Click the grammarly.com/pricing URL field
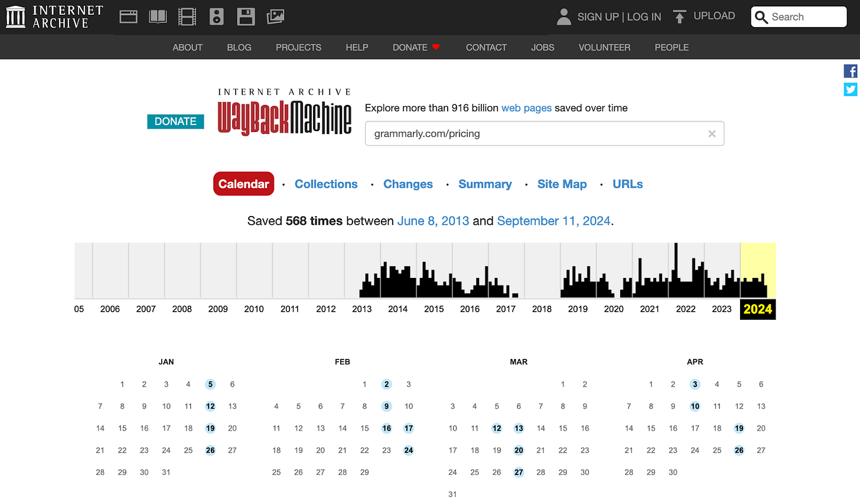Screen dimensions: 860x504 pyautogui.click(x=544, y=134)
